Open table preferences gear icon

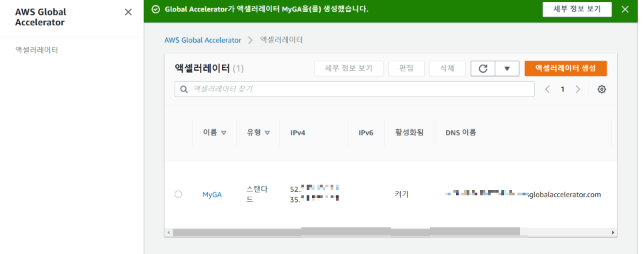point(602,89)
